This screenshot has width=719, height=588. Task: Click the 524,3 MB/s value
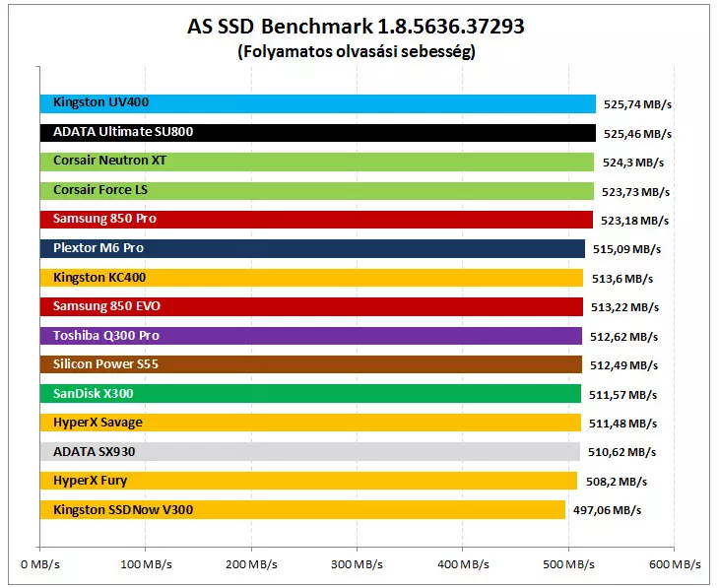[x=633, y=163]
